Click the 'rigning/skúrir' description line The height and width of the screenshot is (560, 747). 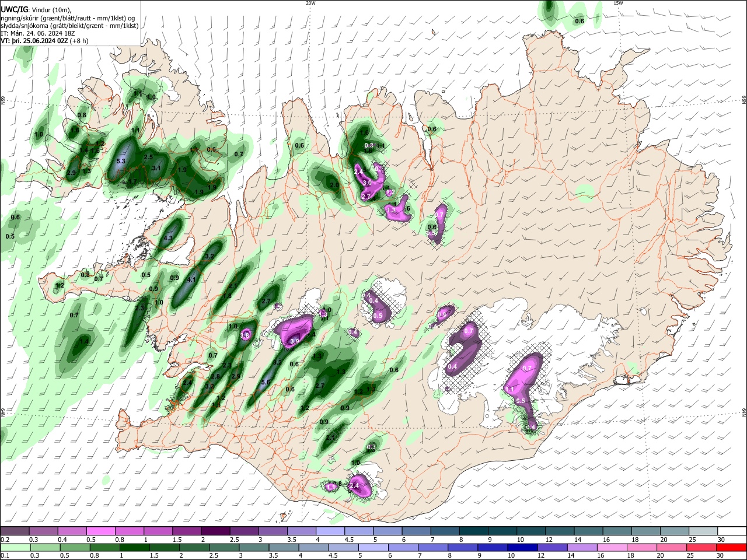pyautogui.click(x=68, y=17)
